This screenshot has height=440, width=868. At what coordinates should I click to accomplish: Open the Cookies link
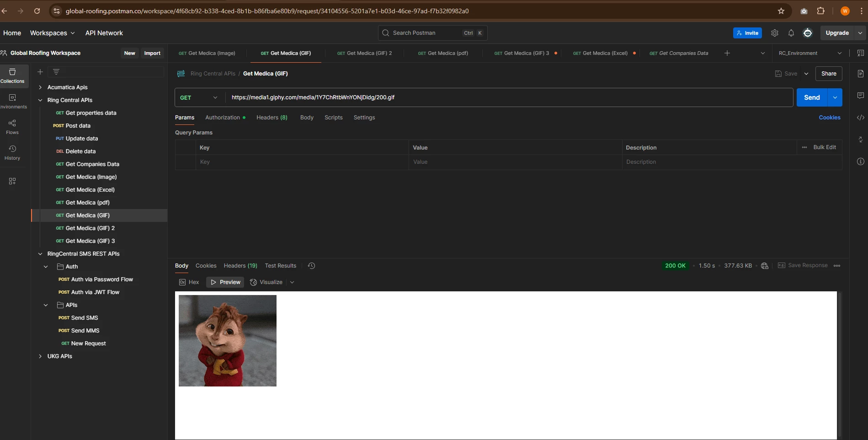point(830,118)
